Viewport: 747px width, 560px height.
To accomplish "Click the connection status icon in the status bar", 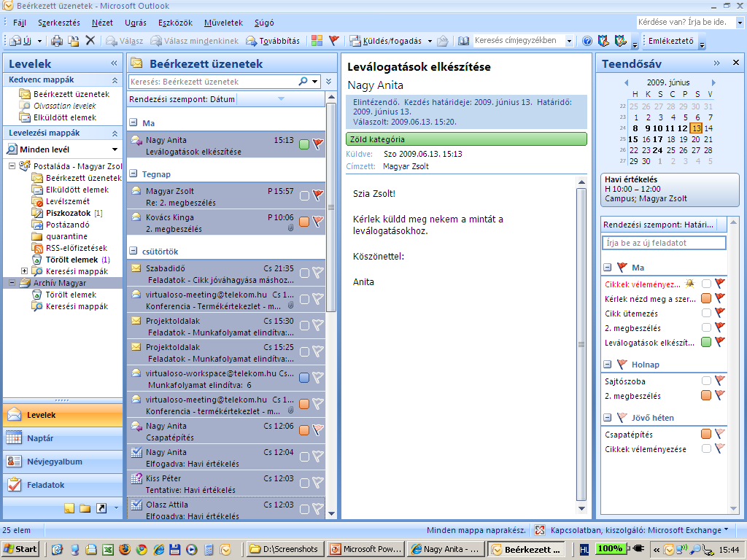I will [540, 530].
